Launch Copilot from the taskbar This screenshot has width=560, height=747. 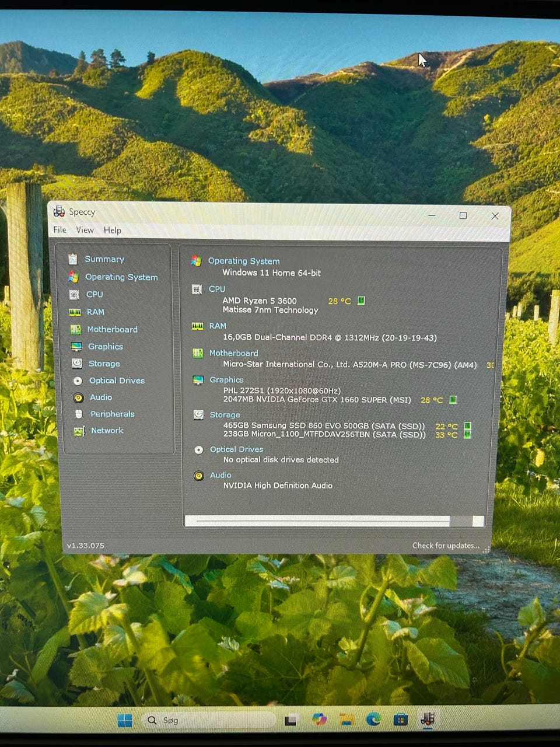(x=320, y=720)
